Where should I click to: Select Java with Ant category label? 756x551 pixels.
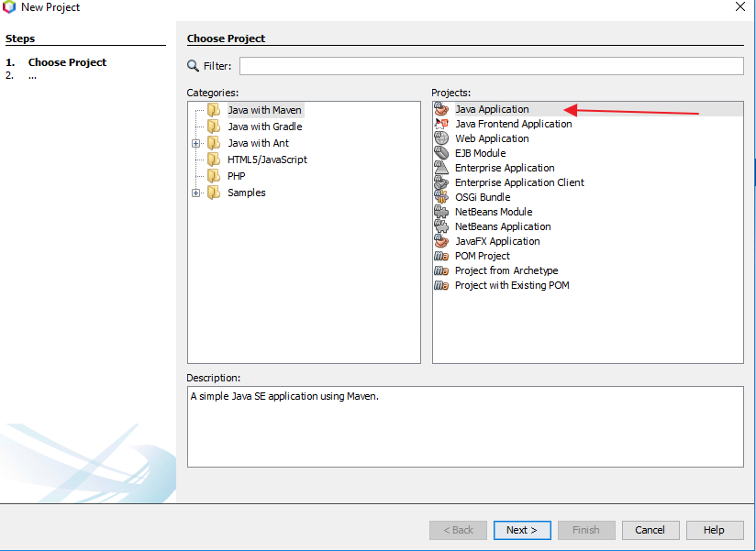[258, 143]
